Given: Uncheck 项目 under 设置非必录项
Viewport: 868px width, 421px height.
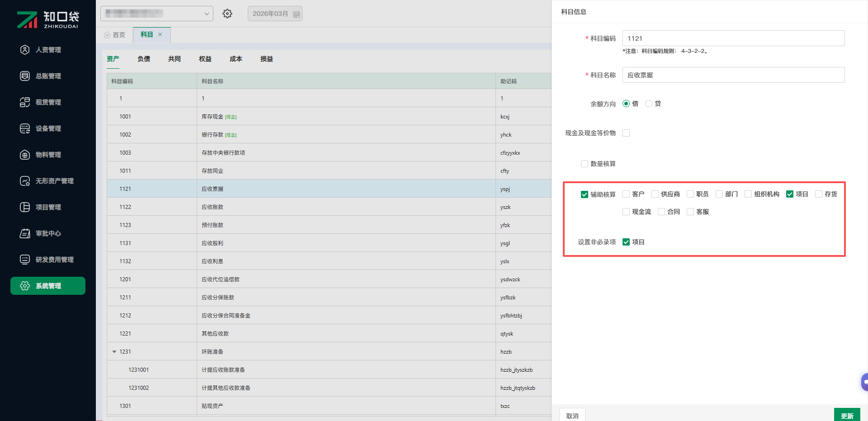Looking at the screenshot, I should click(626, 242).
